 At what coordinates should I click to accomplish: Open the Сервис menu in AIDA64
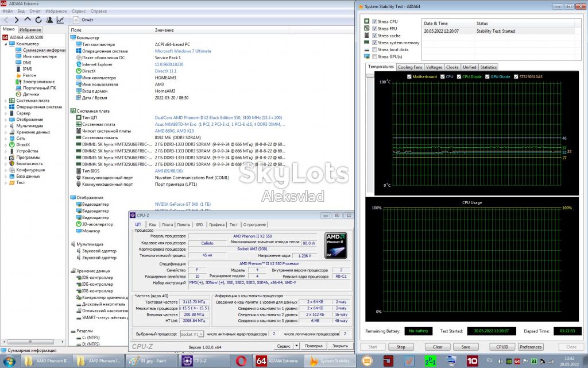(78, 11)
